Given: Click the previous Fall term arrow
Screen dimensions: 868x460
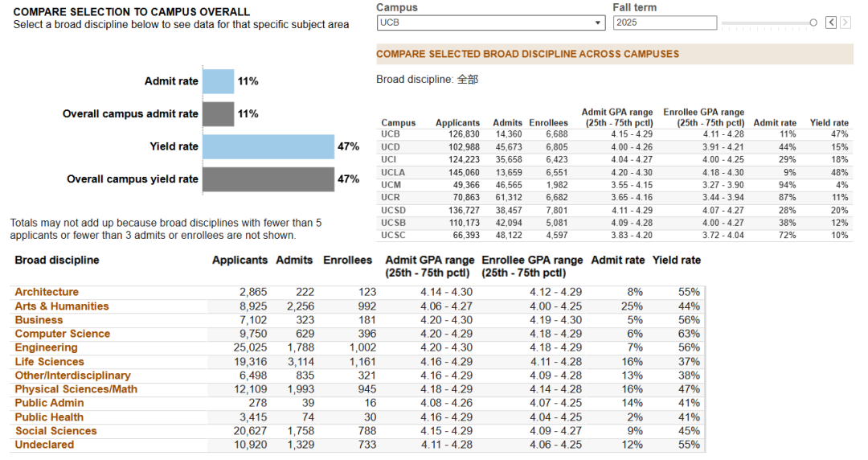Looking at the screenshot, I should point(831,23).
